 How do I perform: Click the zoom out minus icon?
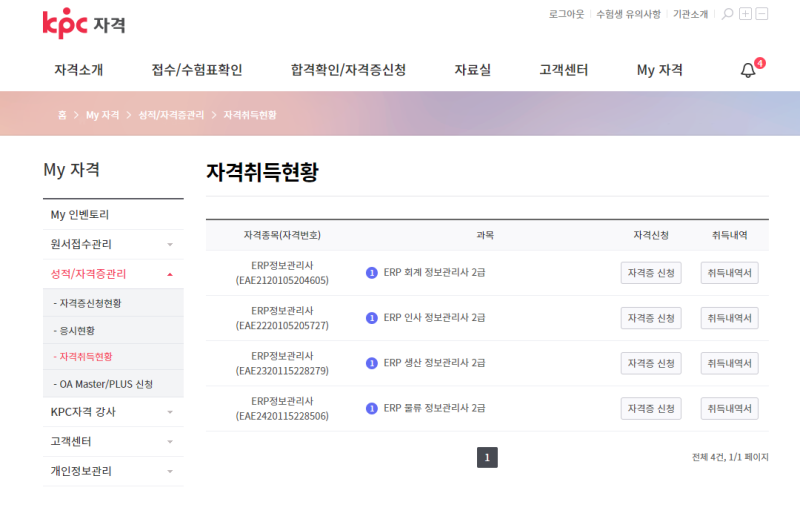tap(762, 14)
